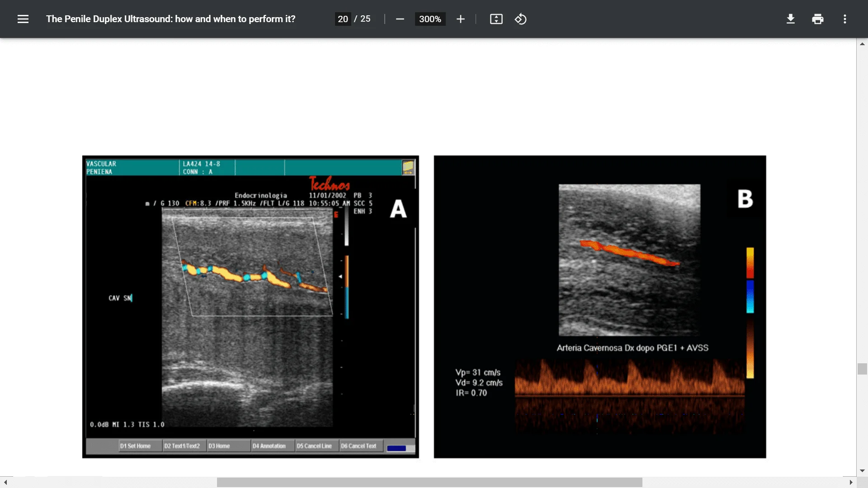
Task: Click the 'Arteria Cavernosa Dx dopo PGE1 + AVSS' caption
Action: [x=632, y=348]
